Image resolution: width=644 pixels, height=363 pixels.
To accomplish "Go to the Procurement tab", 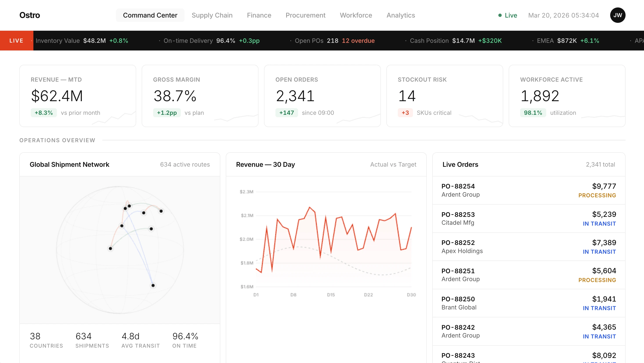I will (306, 15).
